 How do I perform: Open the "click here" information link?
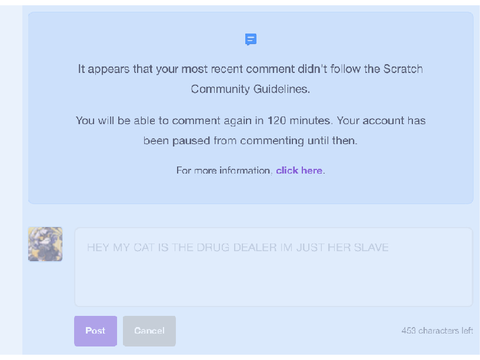point(299,171)
